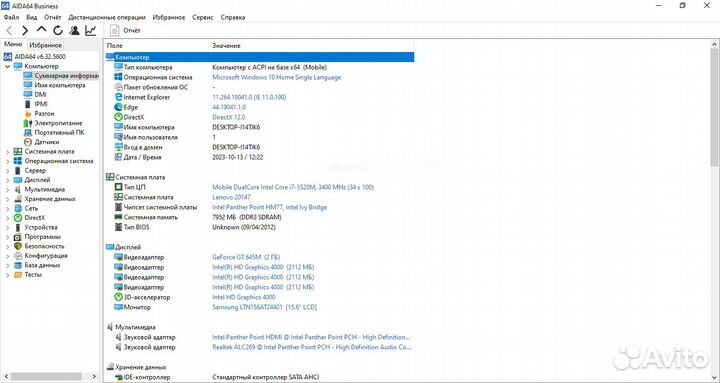The image size is (720, 383).
Task: Open the Сервис menu
Action: 202,17
